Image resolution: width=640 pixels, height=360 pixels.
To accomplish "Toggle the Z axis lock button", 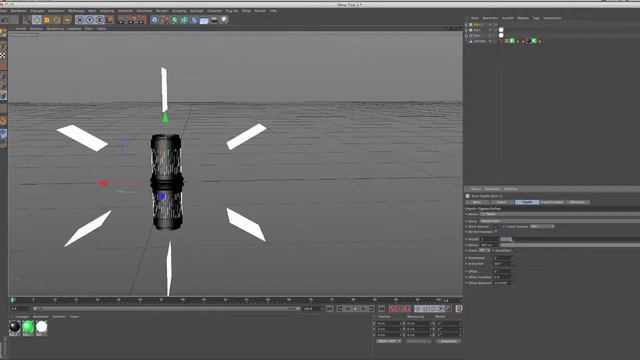I will tap(100, 20).
